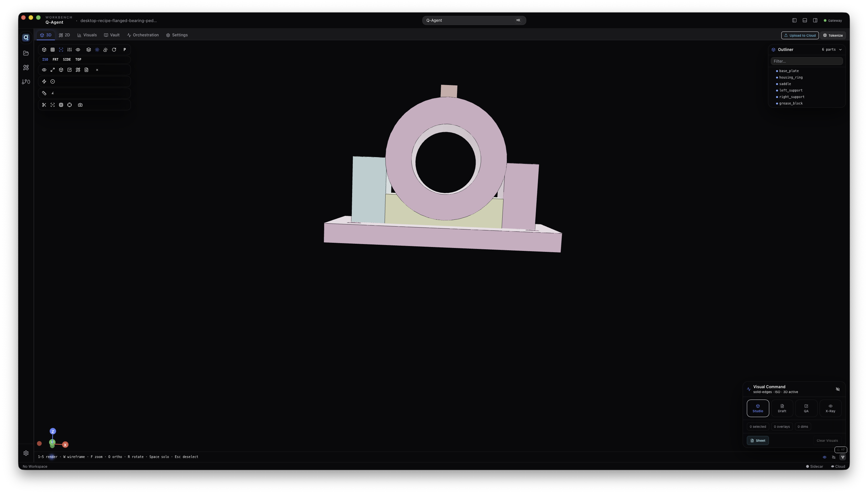Toggle the eye icon in the top toolbar row
The height and width of the screenshot is (494, 868).
(78, 50)
